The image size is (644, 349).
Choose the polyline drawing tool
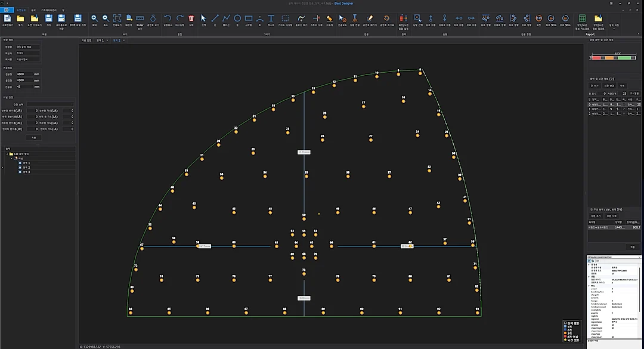(x=226, y=18)
